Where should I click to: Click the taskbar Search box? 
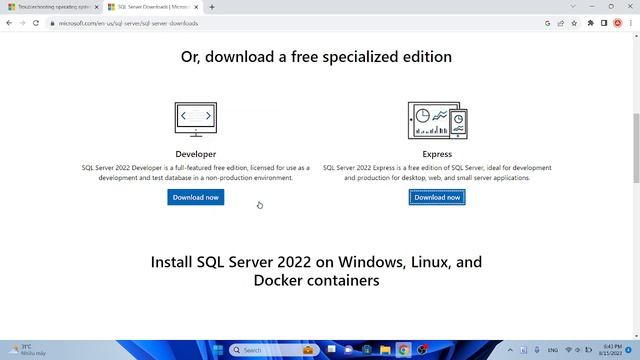coord(274,350)
